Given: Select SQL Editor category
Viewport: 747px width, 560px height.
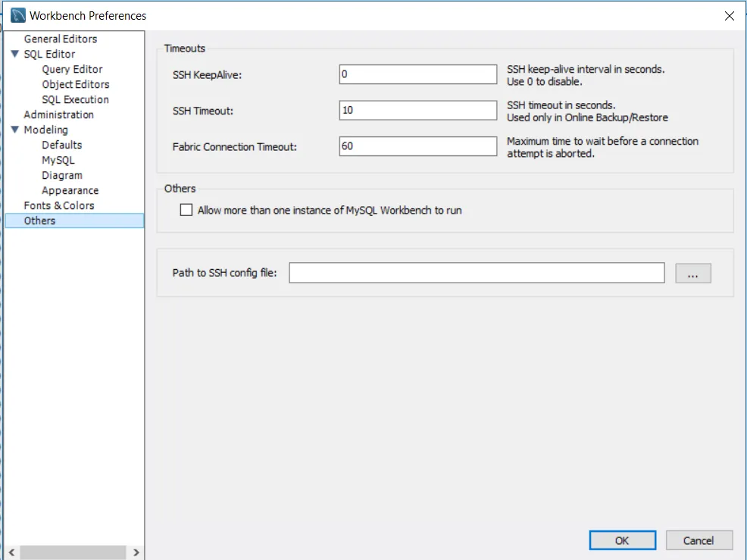Looking at the screenshot, I should pyautogui.click(x=49, y=54).
